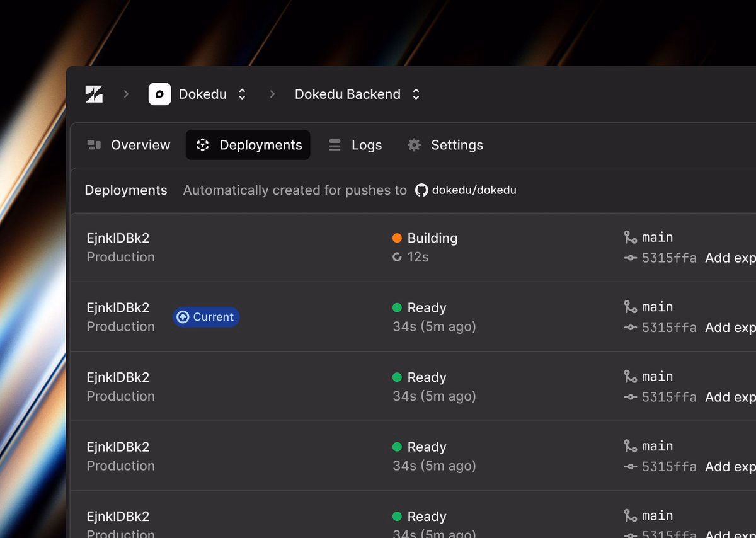Image resolution: width=756 pixels, height=538 pixels.
Task: Click the orange Building status dot
Action: click(397, 238)
